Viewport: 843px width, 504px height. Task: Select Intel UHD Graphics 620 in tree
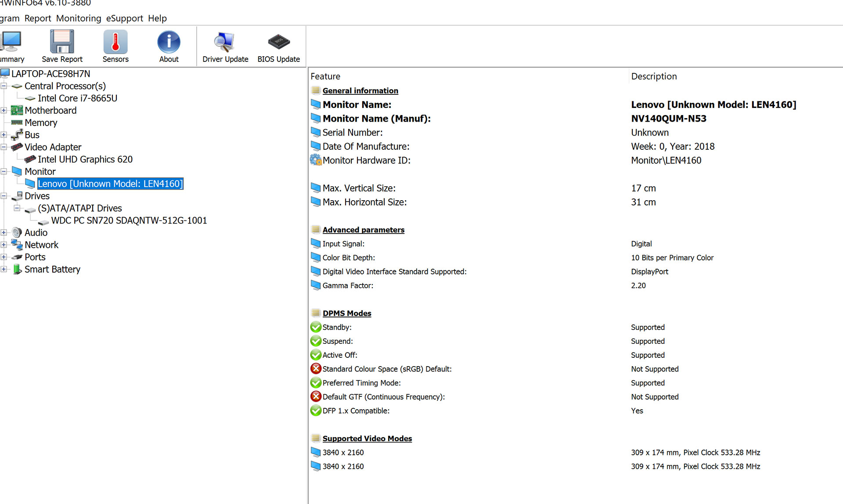point(85,159)
